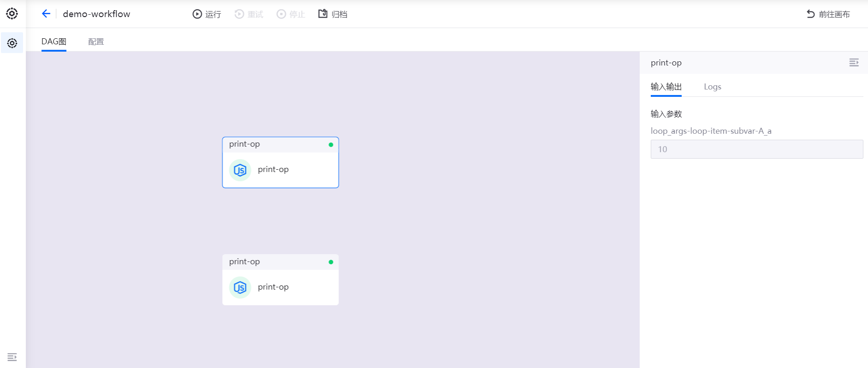Select the 输入输出 tab
Viewport: 868px width, 368px height.
pyautogui.click(x=666, y=87)
